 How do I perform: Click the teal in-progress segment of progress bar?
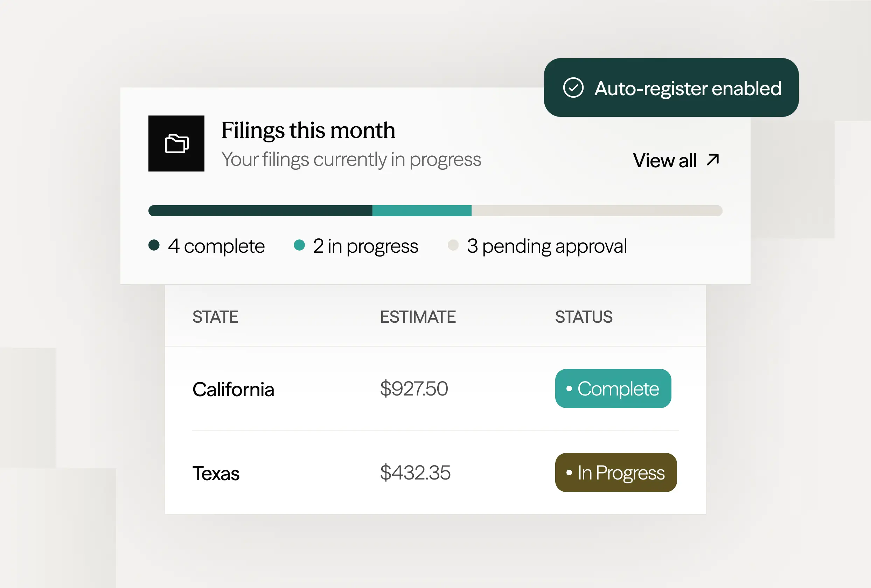click(x=421, y=211)
